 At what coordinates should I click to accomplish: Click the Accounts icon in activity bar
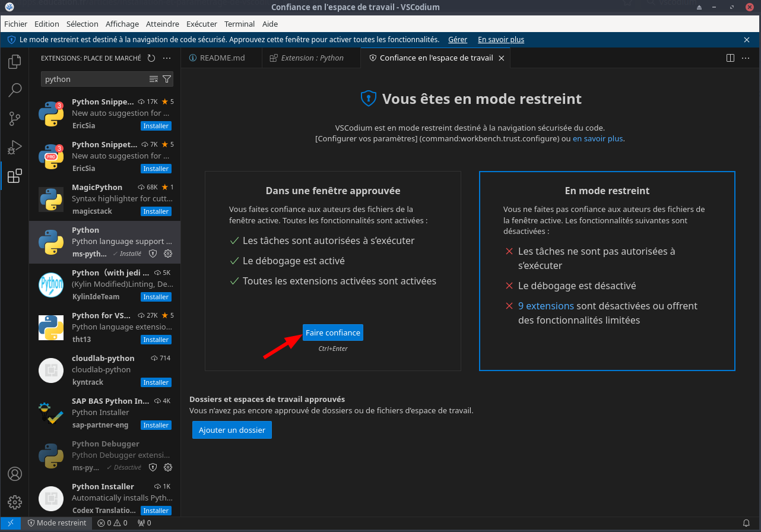[x=15, y=474]
